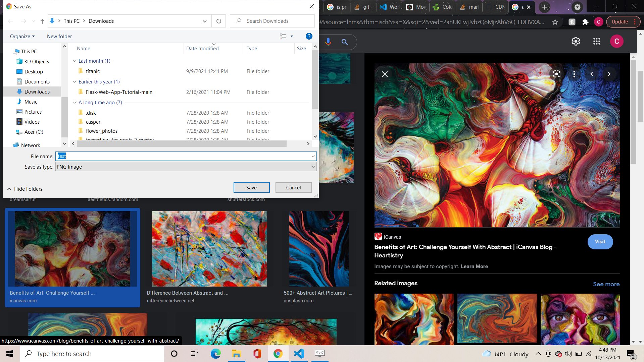Viewport: 644px width, 362px height.
Task: Open File Explorer from the taskbar
Action: point(236,354)
